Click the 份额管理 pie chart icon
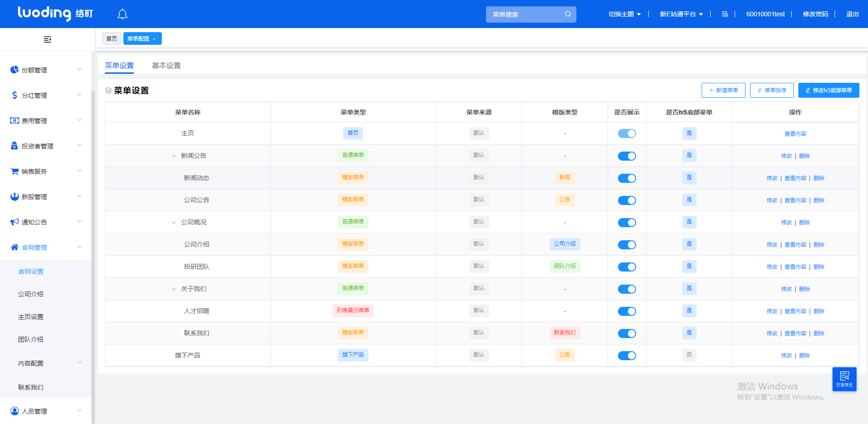This screenshot has width=868, height=424. 14,70
